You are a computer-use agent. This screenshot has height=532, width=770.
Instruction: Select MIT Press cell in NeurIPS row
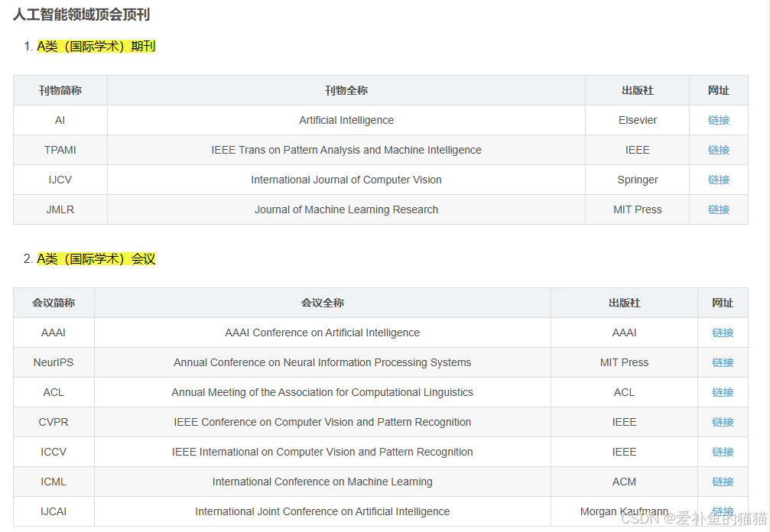coord(624,362)
